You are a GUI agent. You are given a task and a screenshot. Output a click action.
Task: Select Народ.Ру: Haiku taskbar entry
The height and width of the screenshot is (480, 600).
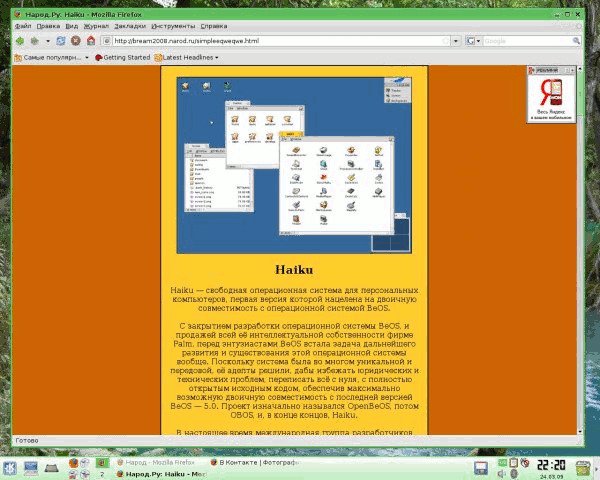161,474
